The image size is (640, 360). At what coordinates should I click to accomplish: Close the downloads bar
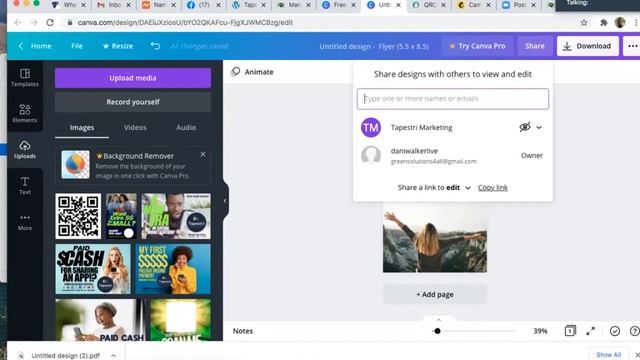[x=637, y=355]
